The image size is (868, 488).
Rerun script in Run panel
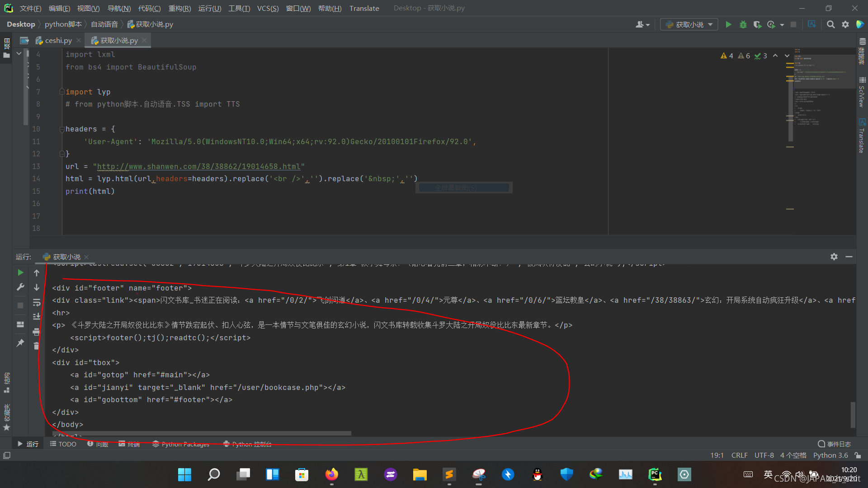20,272
